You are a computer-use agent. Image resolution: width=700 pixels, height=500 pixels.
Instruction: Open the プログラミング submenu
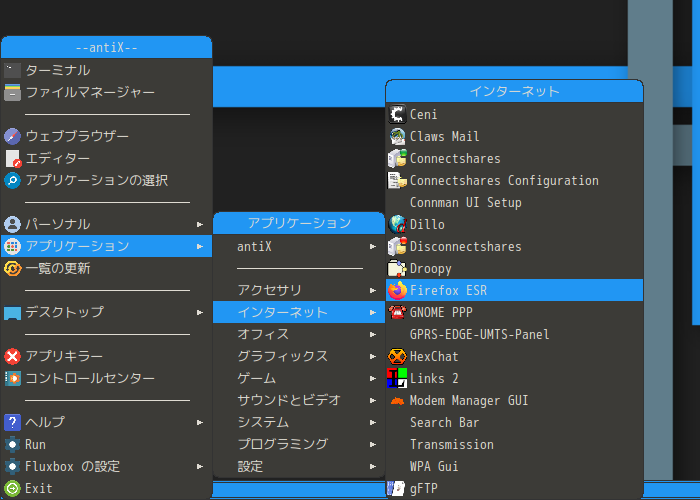pos(299,444)
